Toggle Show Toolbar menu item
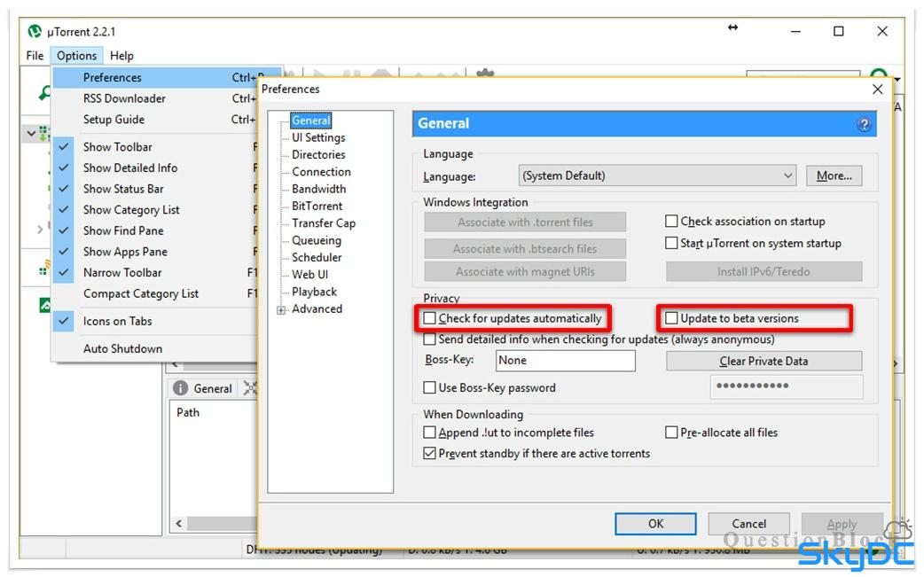The width and height of the screenshot is (924, 577). (x=156, y=147)
